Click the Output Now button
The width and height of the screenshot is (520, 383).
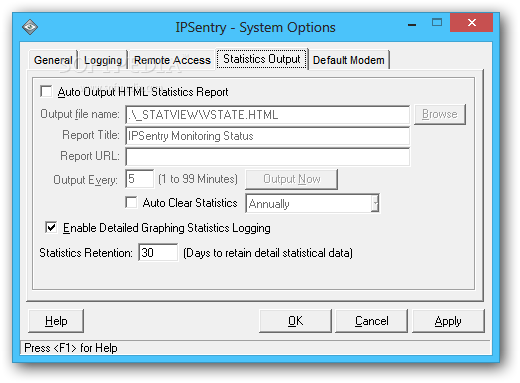coord(292,179)
